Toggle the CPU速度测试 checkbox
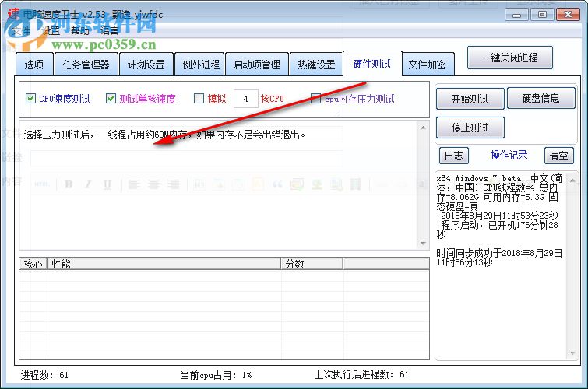 coord(30,99)
